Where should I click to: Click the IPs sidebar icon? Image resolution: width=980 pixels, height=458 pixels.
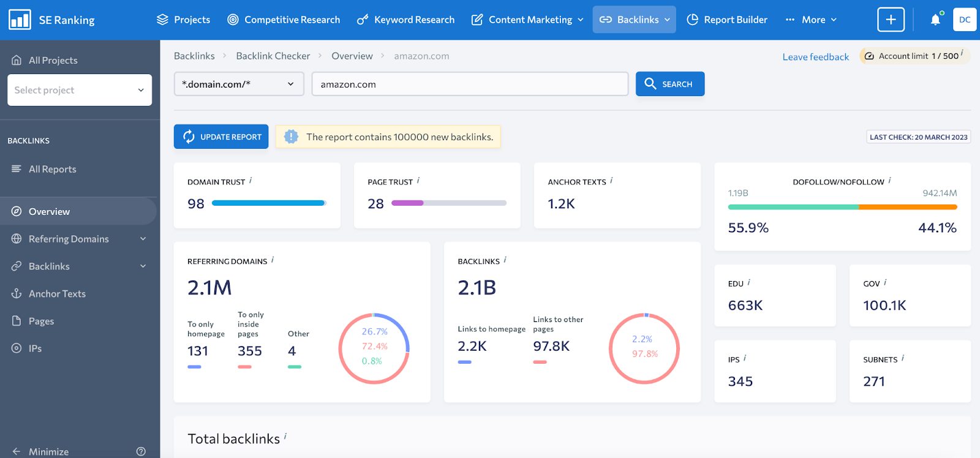click(17, 348)
